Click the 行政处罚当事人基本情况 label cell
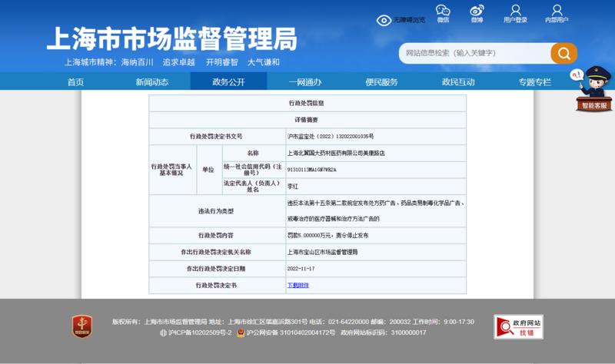 171,170
